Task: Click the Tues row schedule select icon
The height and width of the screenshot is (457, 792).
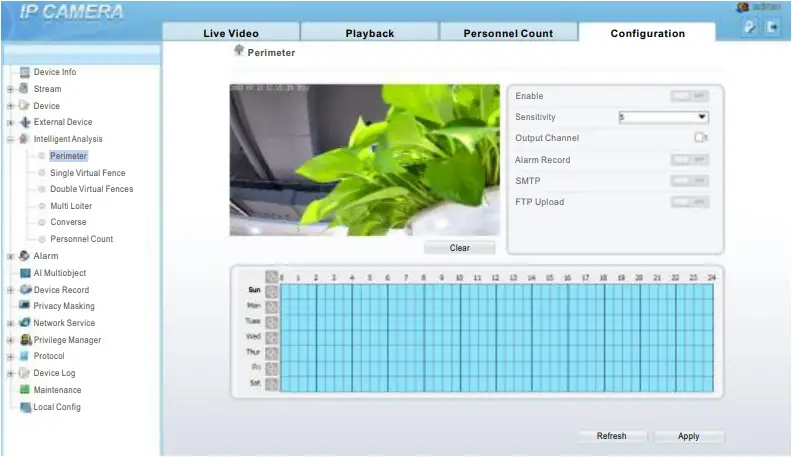Action: tap(272, 322)
